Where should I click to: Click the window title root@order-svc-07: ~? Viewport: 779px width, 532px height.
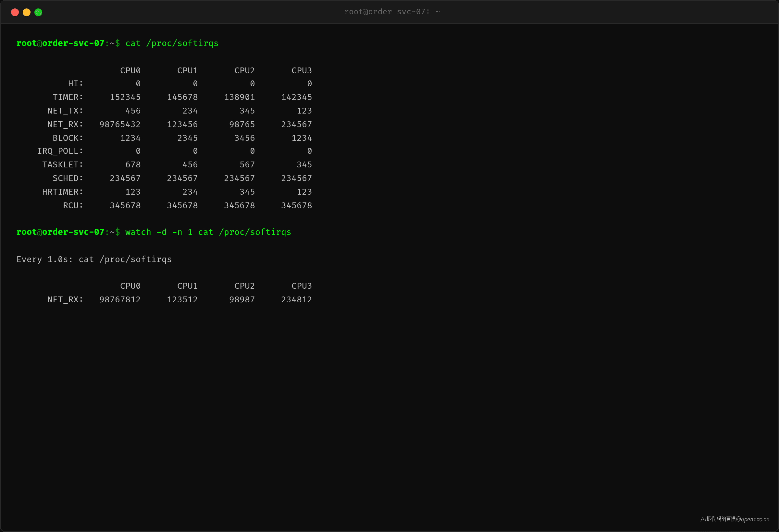(392, 12)
